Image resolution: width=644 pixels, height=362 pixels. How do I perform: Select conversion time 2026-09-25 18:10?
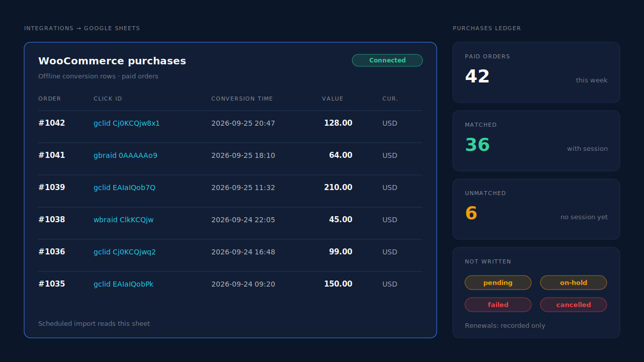pos(243,155)
